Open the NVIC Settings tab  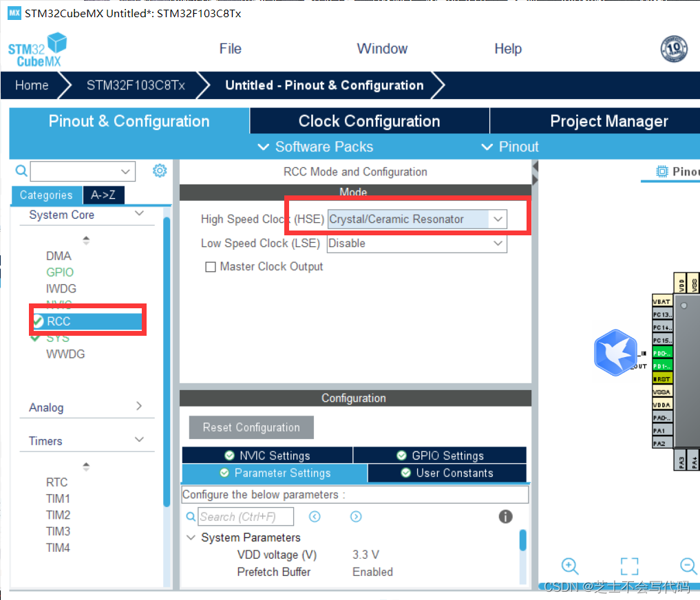coord(267,456)
